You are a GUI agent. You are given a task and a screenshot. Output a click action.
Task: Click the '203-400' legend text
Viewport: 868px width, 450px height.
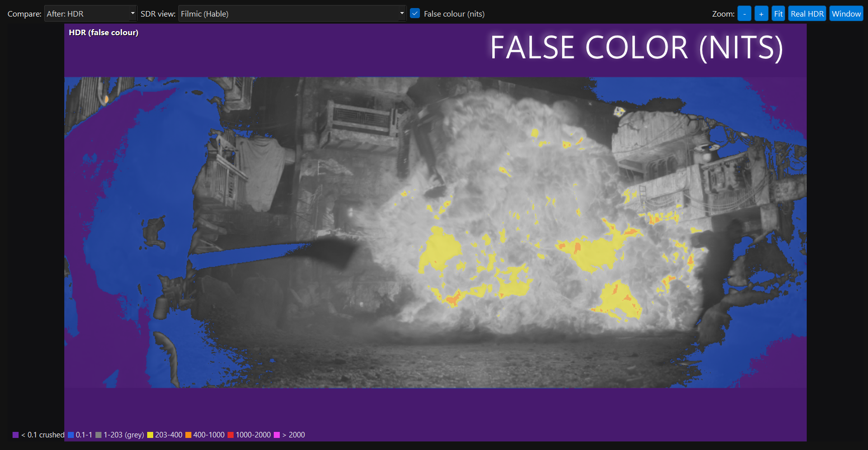click(169, 435)
